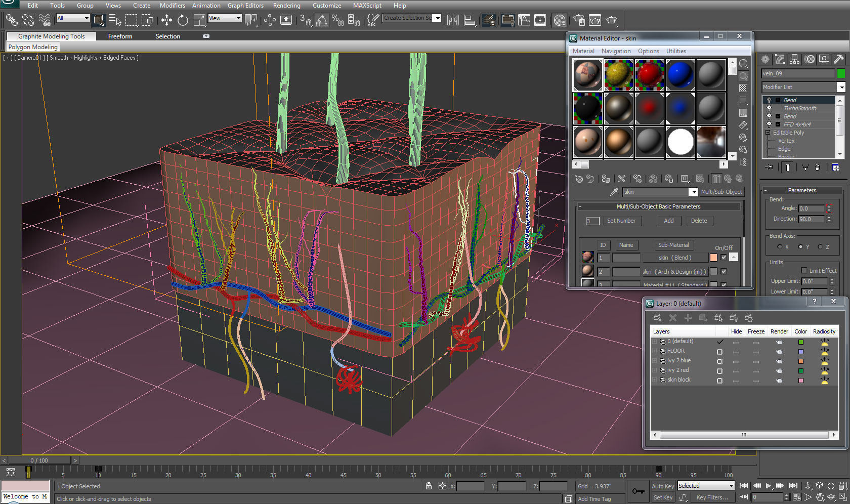Image resolution: width=850 pixels, height=504 pixels.
Task: Open the selection filter All dropdown
Action: (73, 18)
